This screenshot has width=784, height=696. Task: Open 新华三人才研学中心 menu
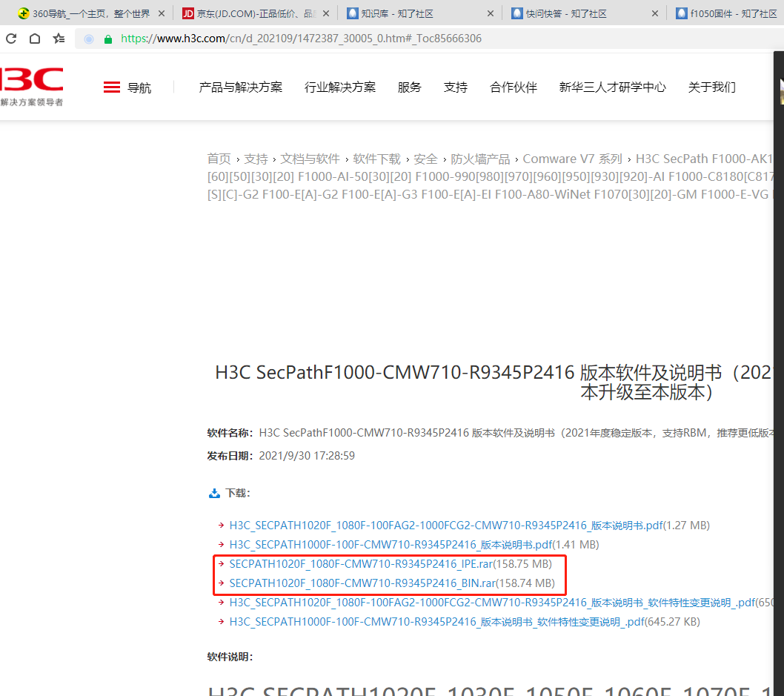613,87
